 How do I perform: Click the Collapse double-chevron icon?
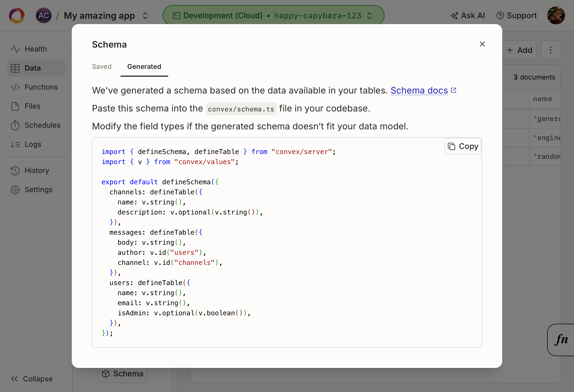coord(14,379)
